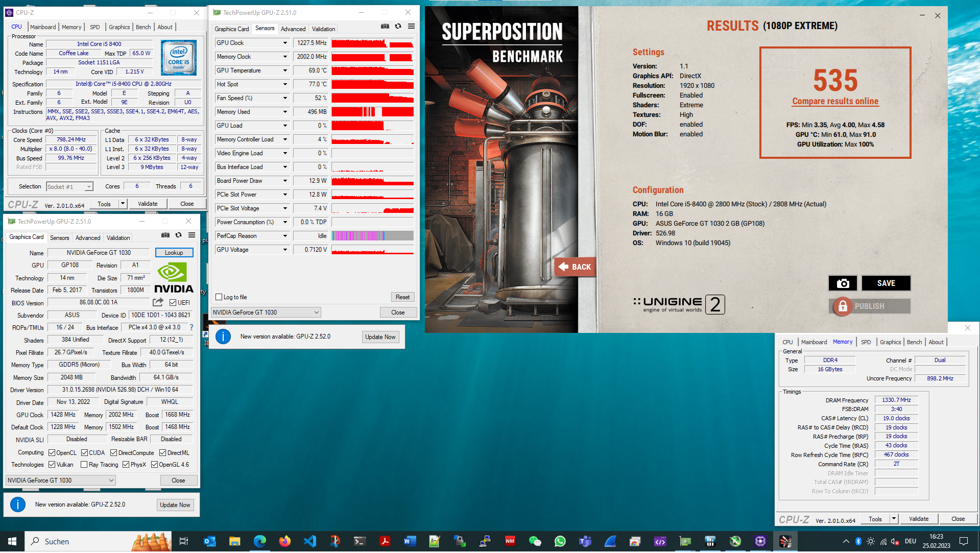
Task: Open the CPU-Z Socket #1 selection dropdown
Action: tap(70, 187)
